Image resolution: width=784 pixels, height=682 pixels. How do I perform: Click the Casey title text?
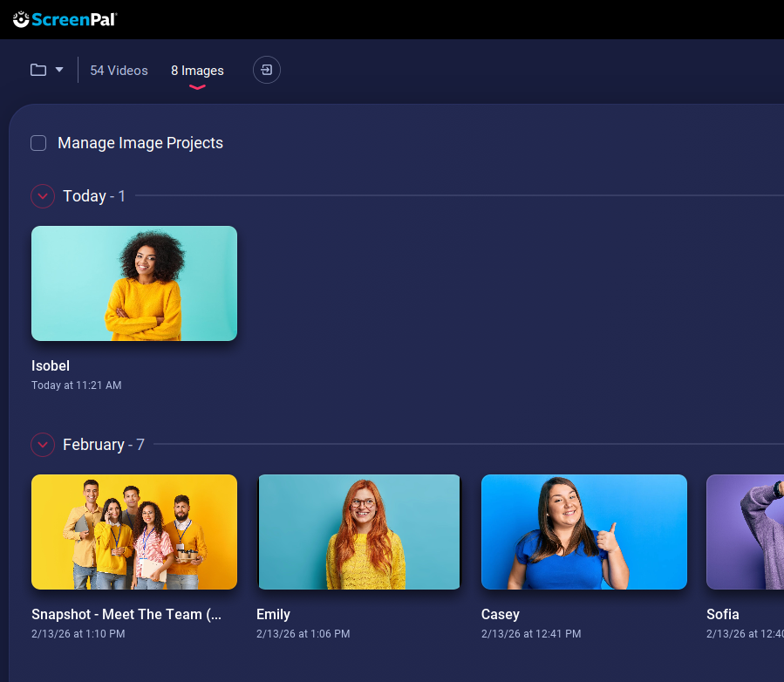(x=501, y=614)
